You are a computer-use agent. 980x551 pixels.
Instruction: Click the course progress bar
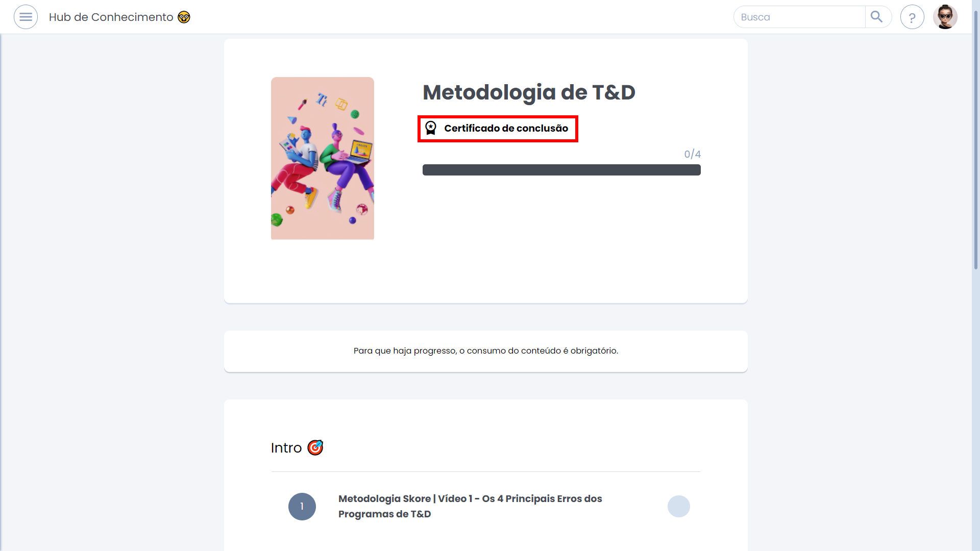[x=561, y=170]
